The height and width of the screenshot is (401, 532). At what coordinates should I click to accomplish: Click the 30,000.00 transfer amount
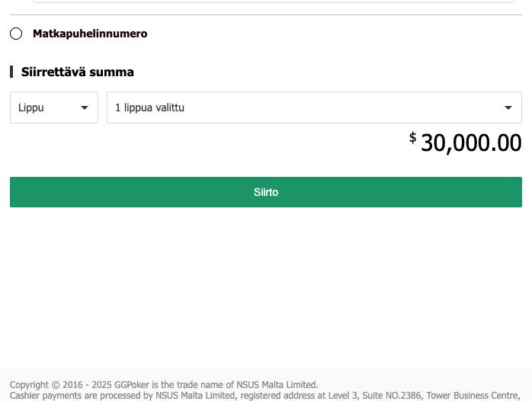point(470,143)
